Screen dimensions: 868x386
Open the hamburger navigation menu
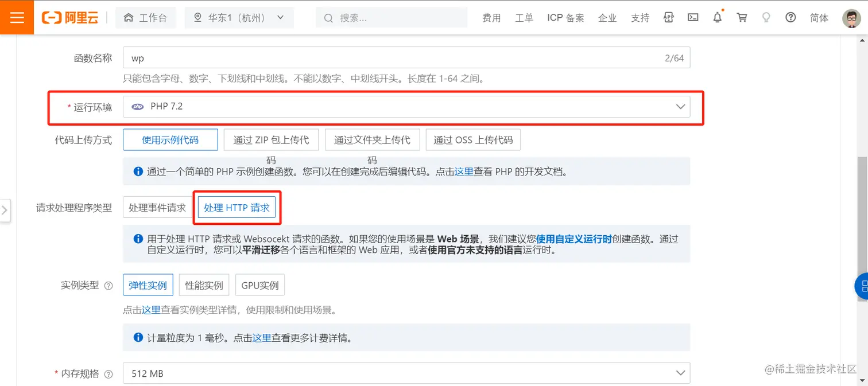pos(17,17)
